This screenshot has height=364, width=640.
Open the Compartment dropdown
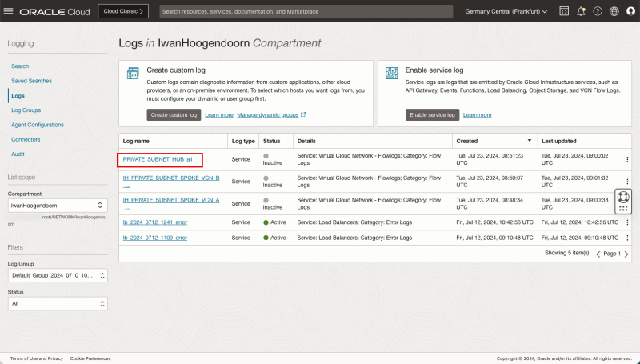point(57,206)
